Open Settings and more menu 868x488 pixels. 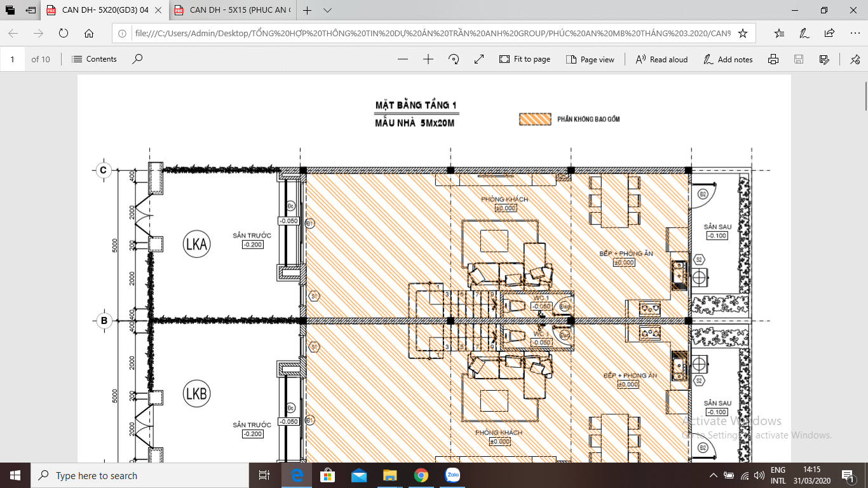click(x=854, y=33)
